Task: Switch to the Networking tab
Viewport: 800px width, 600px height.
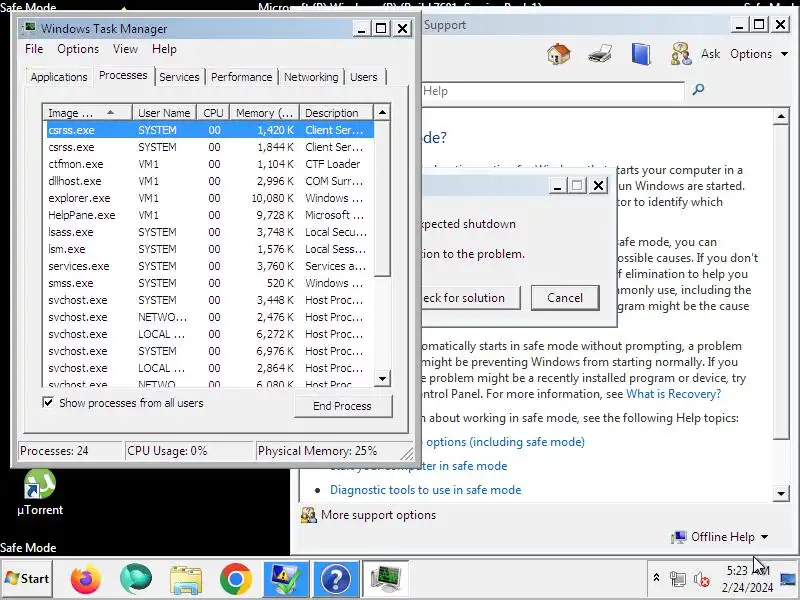Action: pyautogui.click(x=311, y=77)
